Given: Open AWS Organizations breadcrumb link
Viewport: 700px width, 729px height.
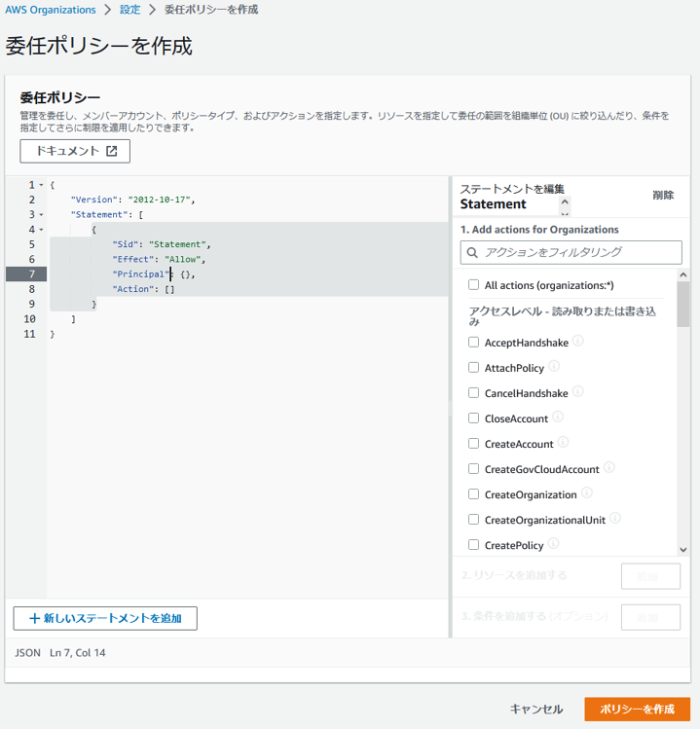Looking at the screenshot, I should 51,10.
